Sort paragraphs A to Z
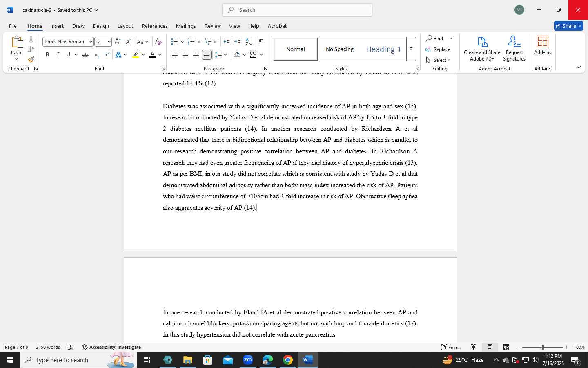 [249, 42]
